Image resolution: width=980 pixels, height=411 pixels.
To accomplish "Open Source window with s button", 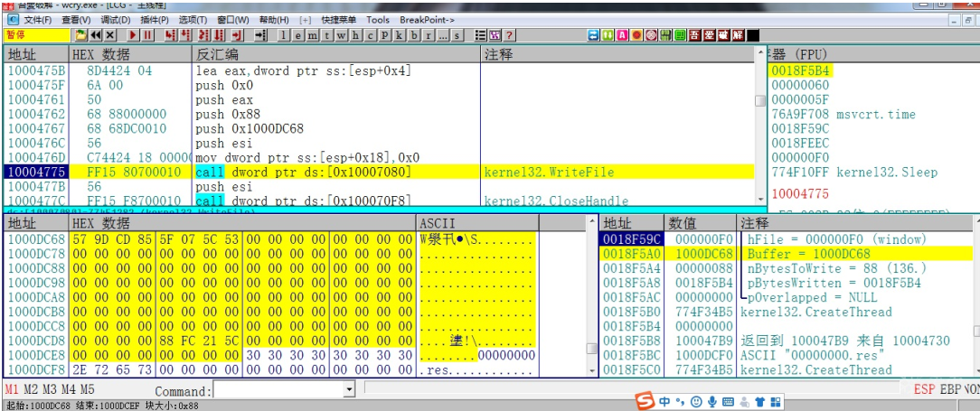I will 457,35.
